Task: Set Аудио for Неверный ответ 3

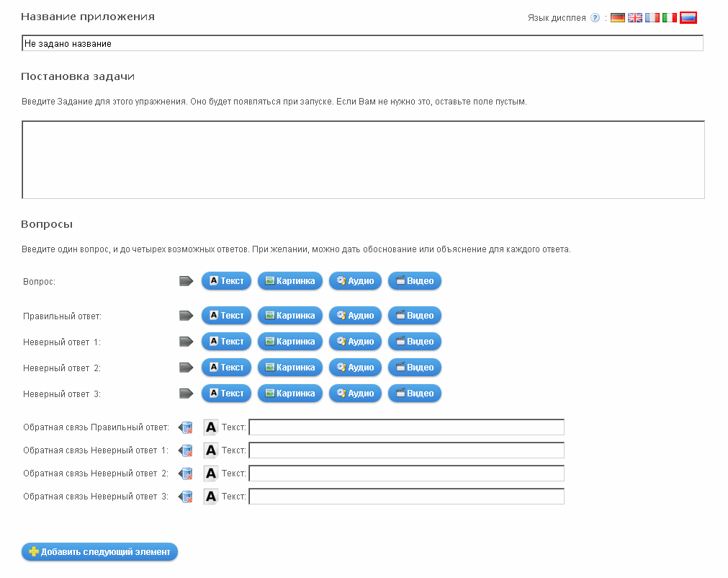Action: (x=355, y=394)
